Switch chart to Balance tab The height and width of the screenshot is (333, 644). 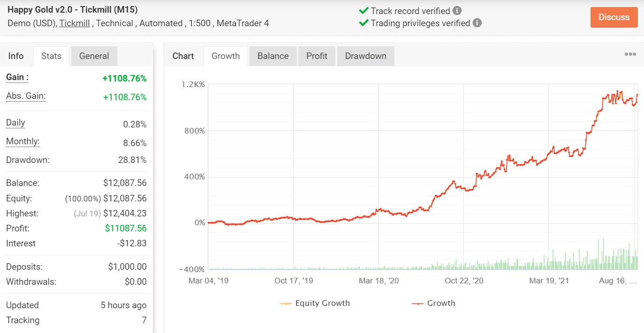coord(273,56)
